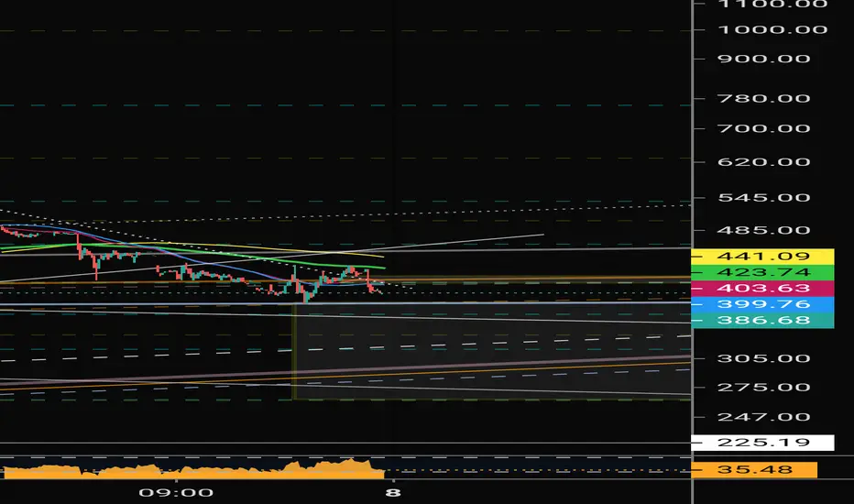
Task: Click the date label 8 on time axis
Action: point(393,493)
